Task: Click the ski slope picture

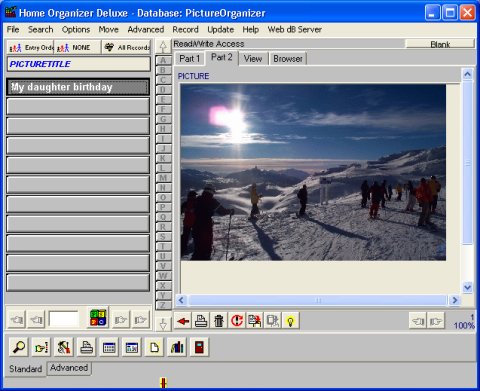Action: (x=313, y=172)
